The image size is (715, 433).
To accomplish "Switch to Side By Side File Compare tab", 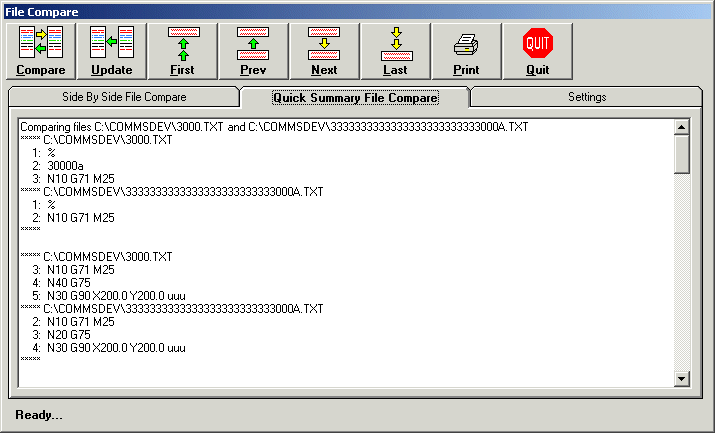I will (124, 97).
